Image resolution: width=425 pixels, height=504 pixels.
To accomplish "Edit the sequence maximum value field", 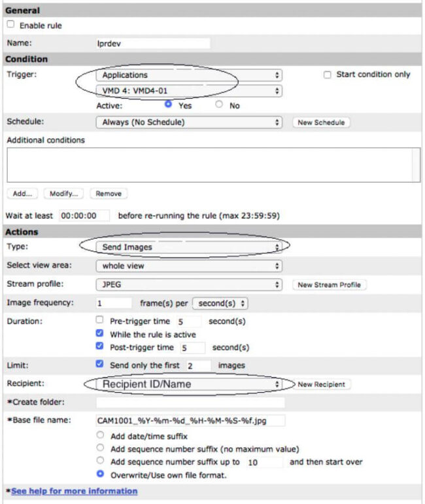I will point(265,463).
